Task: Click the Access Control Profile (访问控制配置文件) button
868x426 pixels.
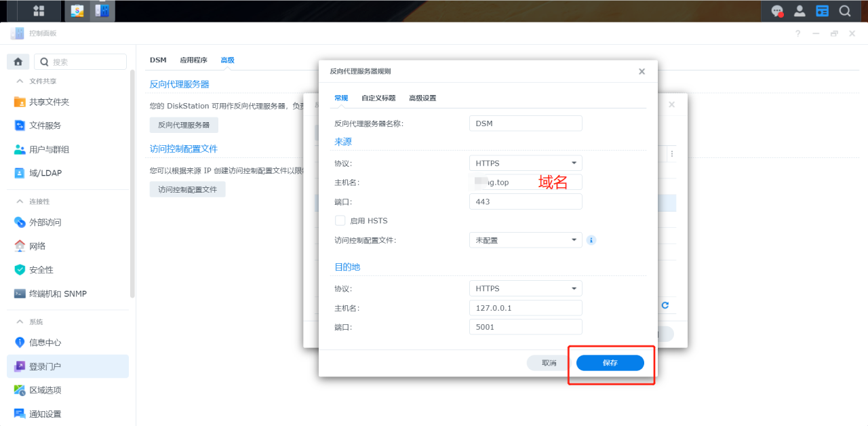Action: click(x=187, y=189)
